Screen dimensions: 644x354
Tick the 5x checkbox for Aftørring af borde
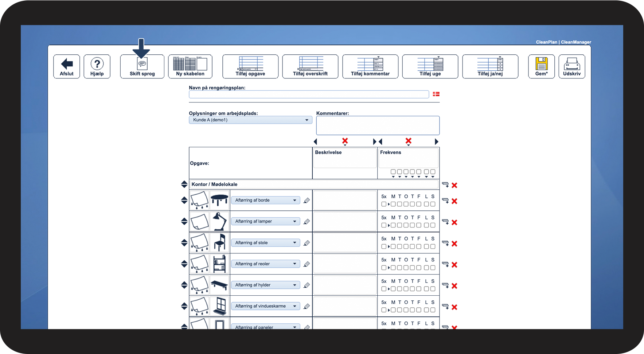pyautogui.click(x=384, y=204)
